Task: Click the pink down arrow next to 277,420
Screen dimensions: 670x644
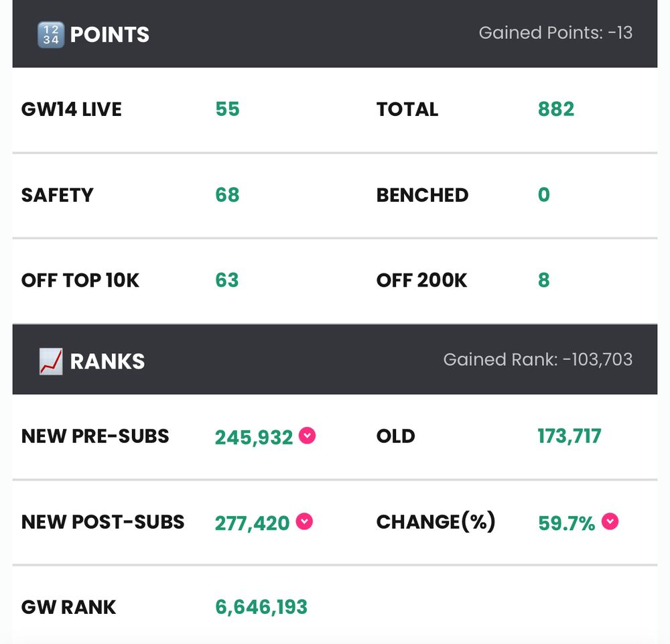Action: click(304, 521)
